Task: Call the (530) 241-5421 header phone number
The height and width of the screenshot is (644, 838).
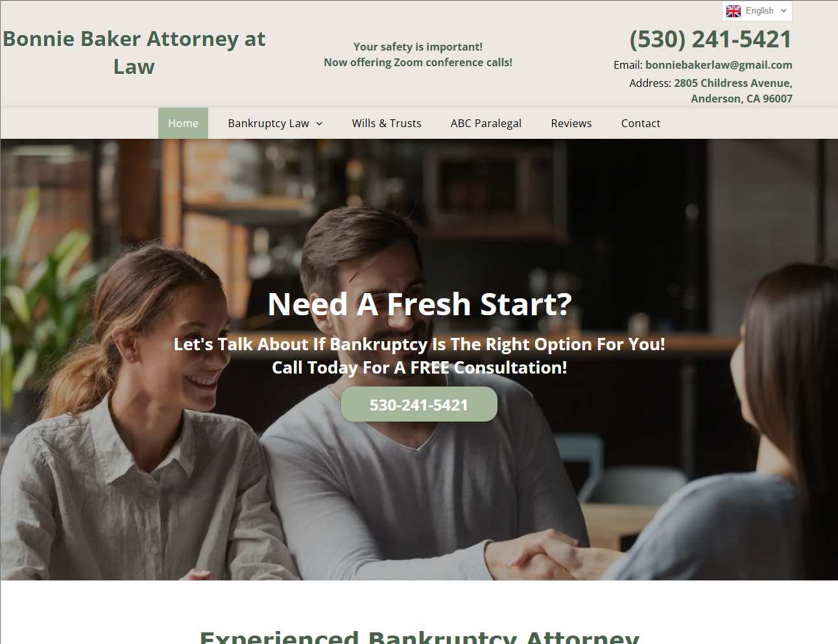Action: 710,40
